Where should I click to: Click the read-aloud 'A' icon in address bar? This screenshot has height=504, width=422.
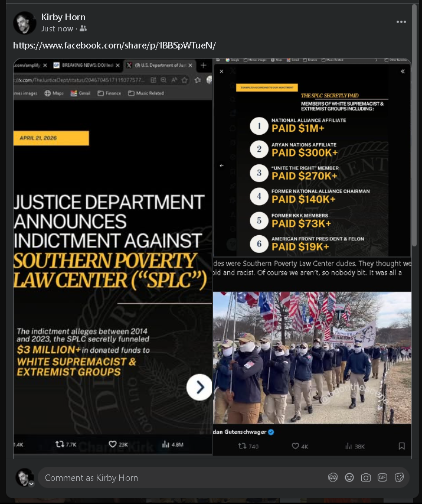(174, 80)
